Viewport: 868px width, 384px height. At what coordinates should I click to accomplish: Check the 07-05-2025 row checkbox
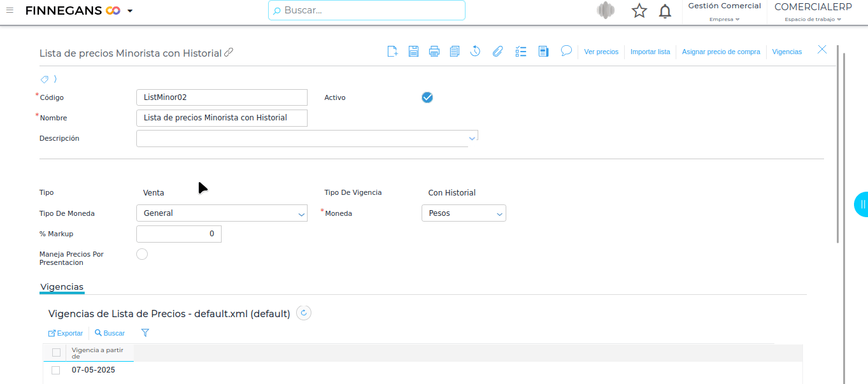56,370
